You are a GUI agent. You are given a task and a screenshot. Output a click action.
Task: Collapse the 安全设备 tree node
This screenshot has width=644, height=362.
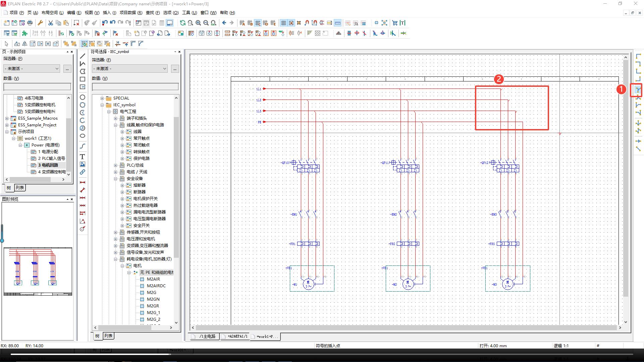point(116,179)
